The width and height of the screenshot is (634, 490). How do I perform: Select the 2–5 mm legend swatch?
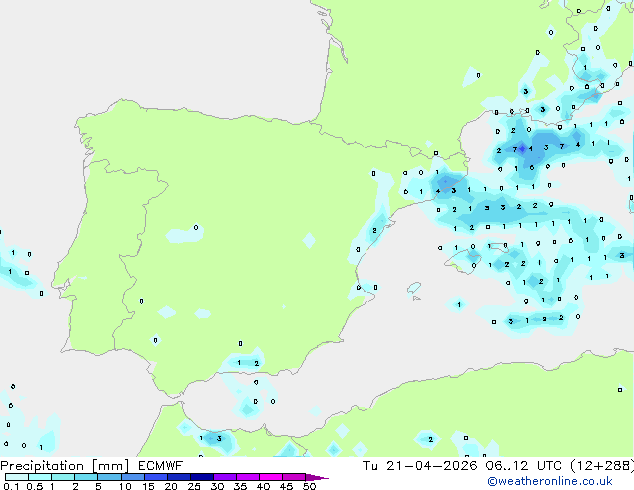pyautogui.click(x=86, y=477)
